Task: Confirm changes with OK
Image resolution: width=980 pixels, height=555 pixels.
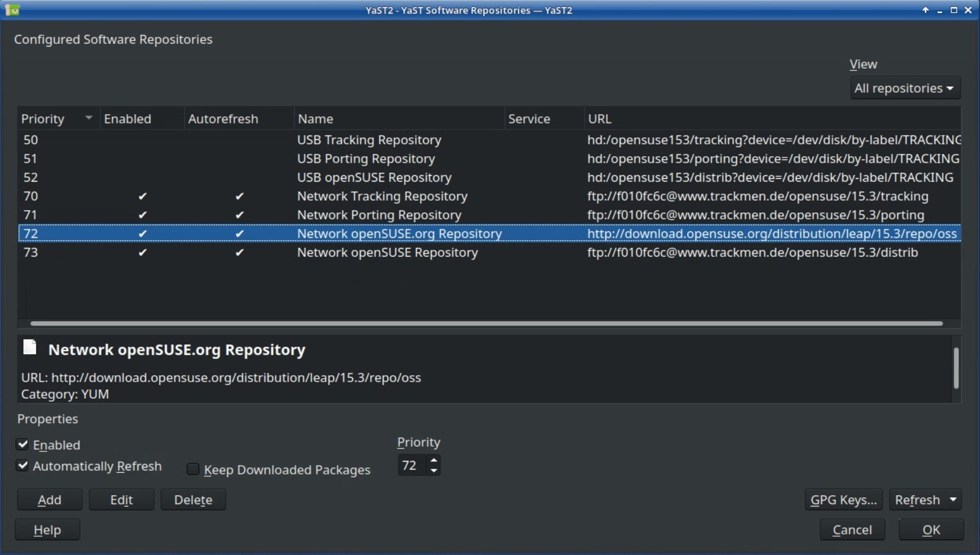Action: tap(932, 530)
